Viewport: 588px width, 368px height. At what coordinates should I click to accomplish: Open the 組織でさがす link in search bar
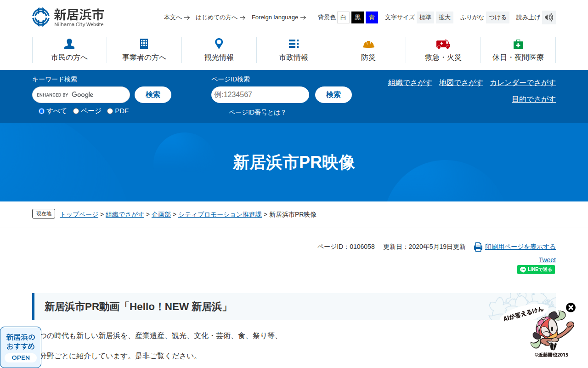click(410, 83)
